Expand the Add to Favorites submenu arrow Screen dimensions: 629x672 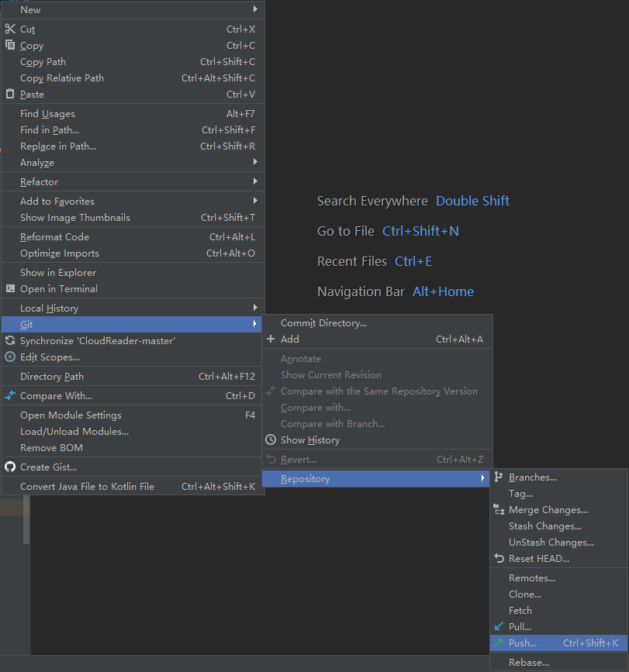coord(255,201)
